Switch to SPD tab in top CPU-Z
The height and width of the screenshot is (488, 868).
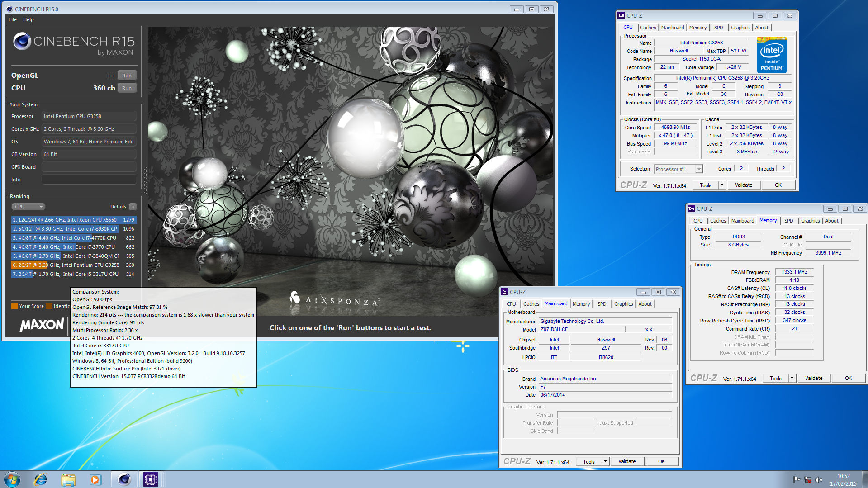[718, 28]
